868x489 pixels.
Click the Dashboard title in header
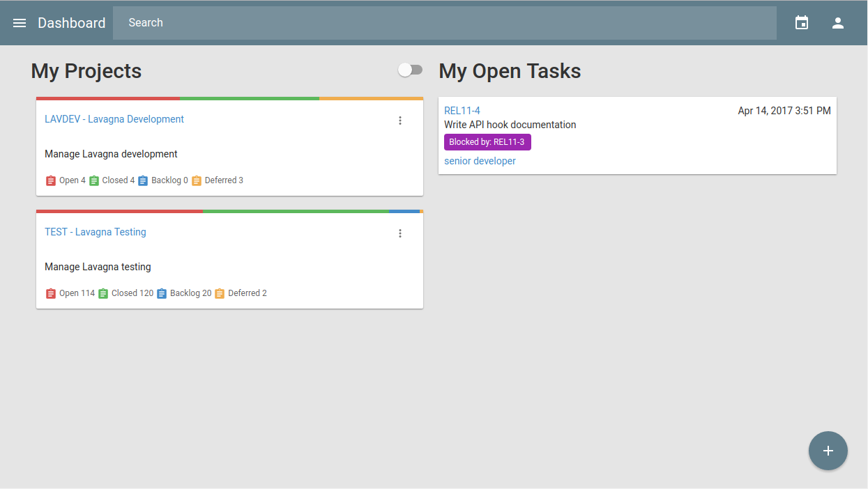(x=72, y=23)
